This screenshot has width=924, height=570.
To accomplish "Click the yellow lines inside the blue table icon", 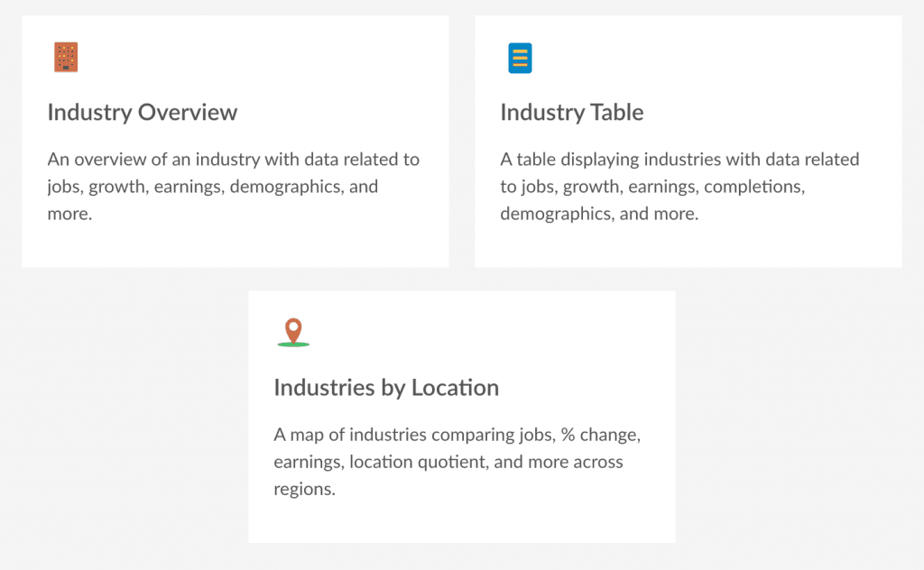I will point(520,58).
